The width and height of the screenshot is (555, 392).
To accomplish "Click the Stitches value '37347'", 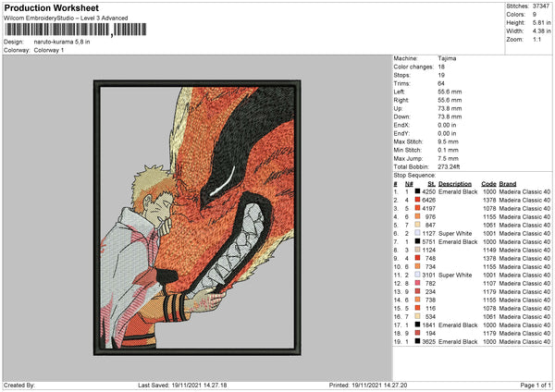I will (x=541, y=6).
